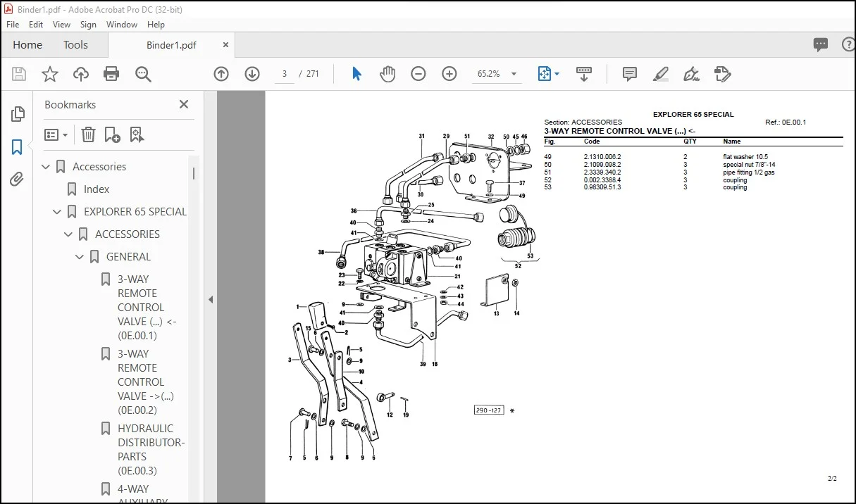Screen dimensions: 856x504
Task: Open the View menu
Action: pos(62,24)
